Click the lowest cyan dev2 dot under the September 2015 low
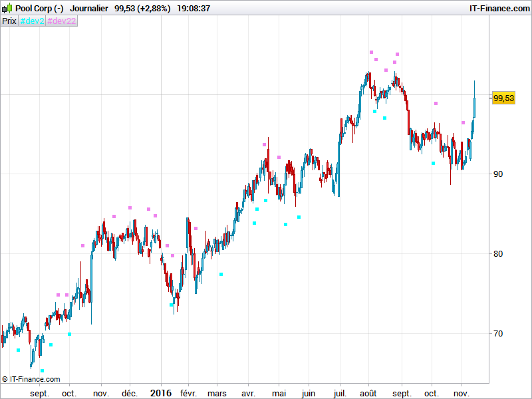 (x=42, y=370)
